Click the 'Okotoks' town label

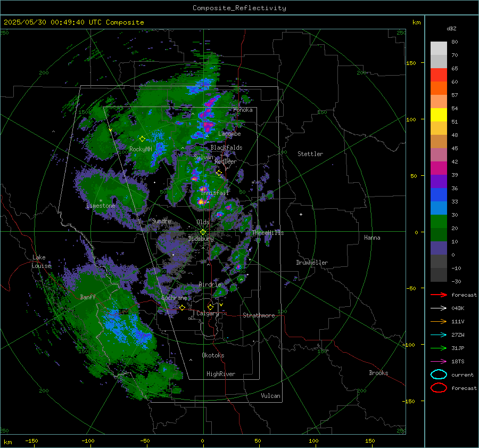(x=213, y=355)
